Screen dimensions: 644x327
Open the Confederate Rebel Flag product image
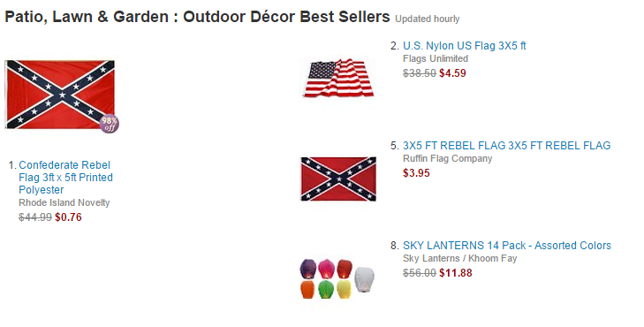(x=60, y=95)
